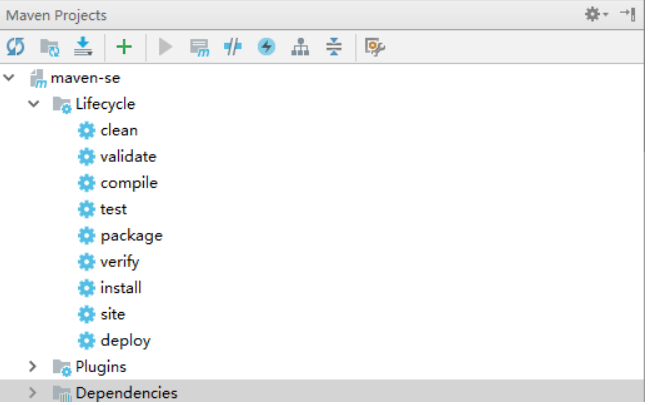Select the install lifecycle goal

(x=121, y=288)
